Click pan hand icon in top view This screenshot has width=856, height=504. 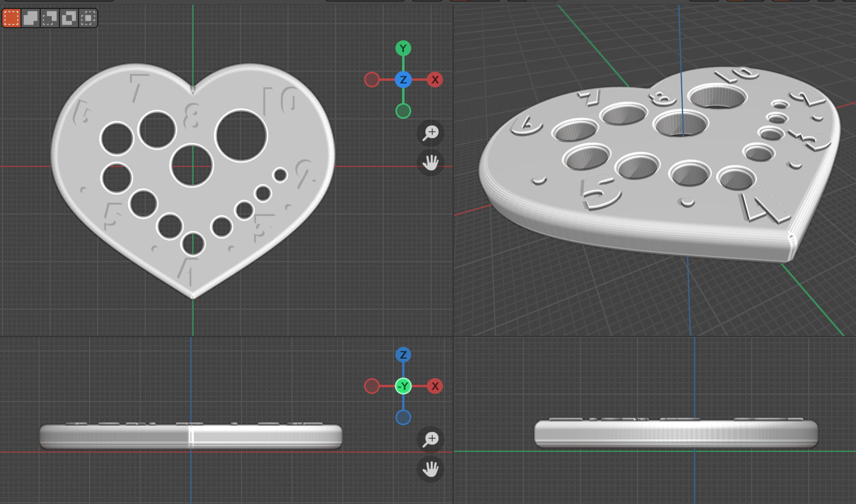point(430,162)
